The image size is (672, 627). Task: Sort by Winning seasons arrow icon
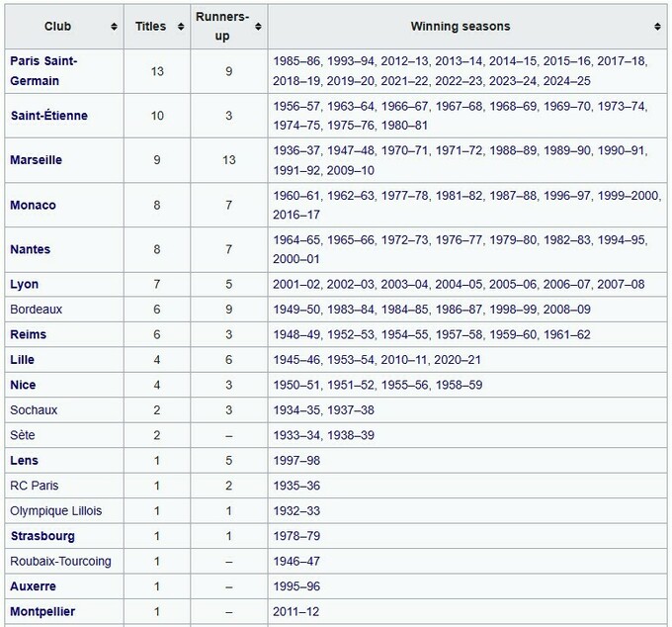657,27
